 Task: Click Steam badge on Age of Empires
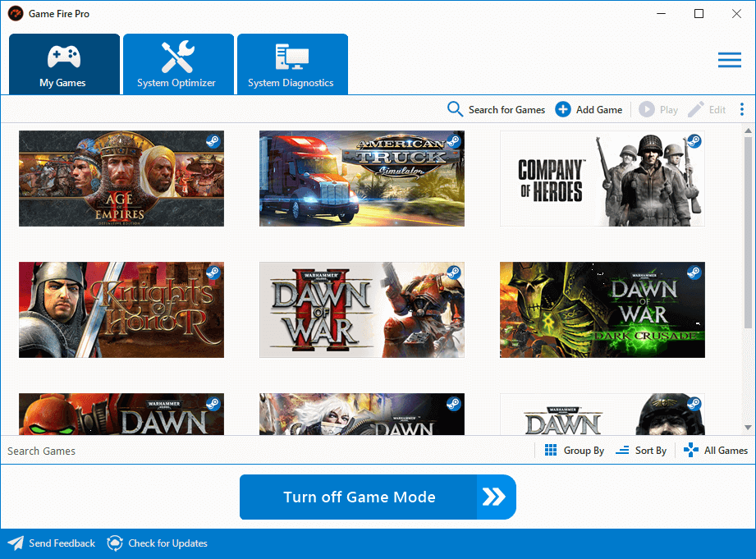click(213, 141)
